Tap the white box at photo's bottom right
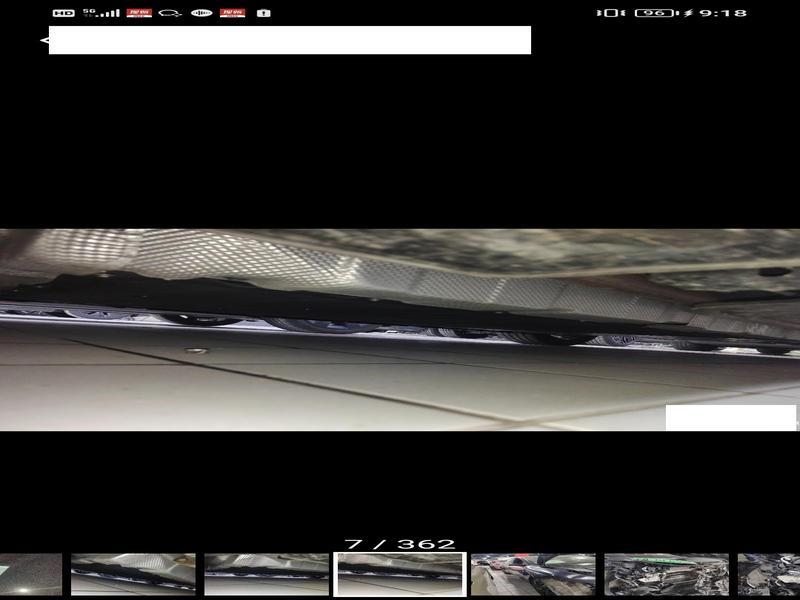Viewport: 800px width, 600px height. pos(731,417)
